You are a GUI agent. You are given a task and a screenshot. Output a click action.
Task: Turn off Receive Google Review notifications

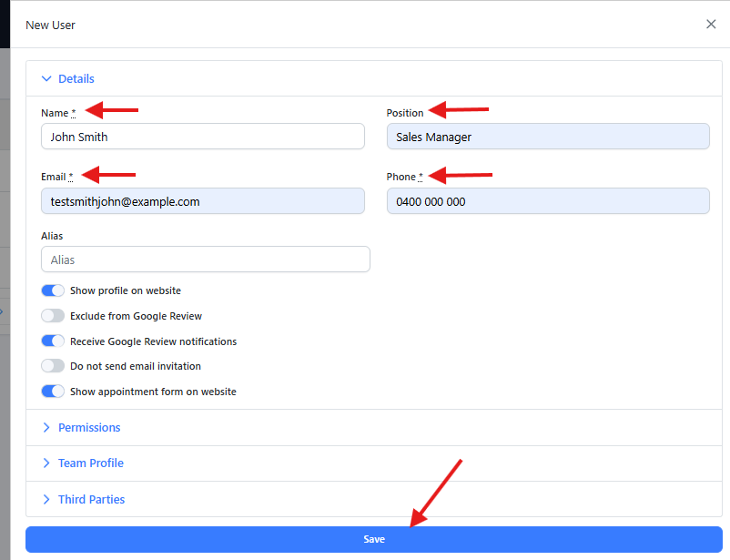tap(54, 341)
